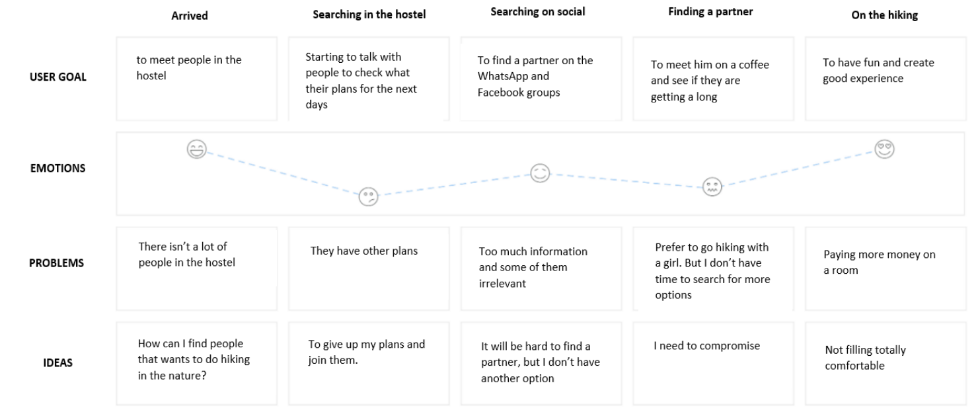Click the confused emoji under Searching in the hostel
This screenshot has height=416, width=980.
[368, 196]
